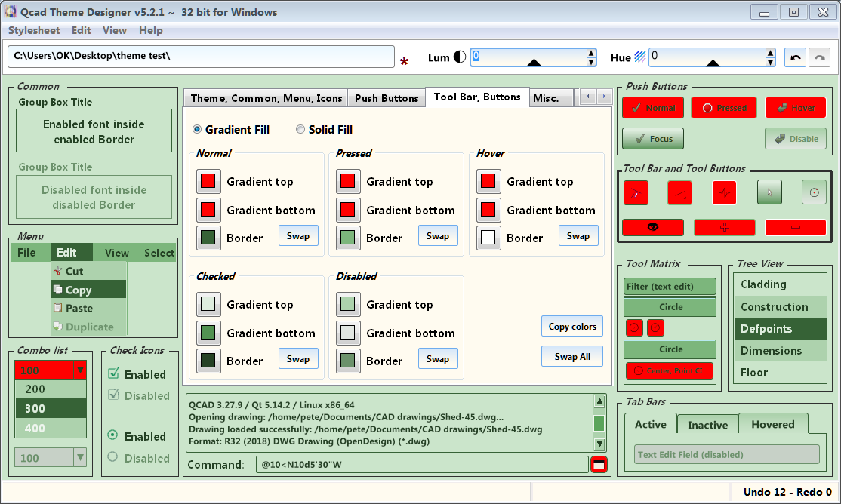Click the redo arrow button beside Hue

(818, 57)
